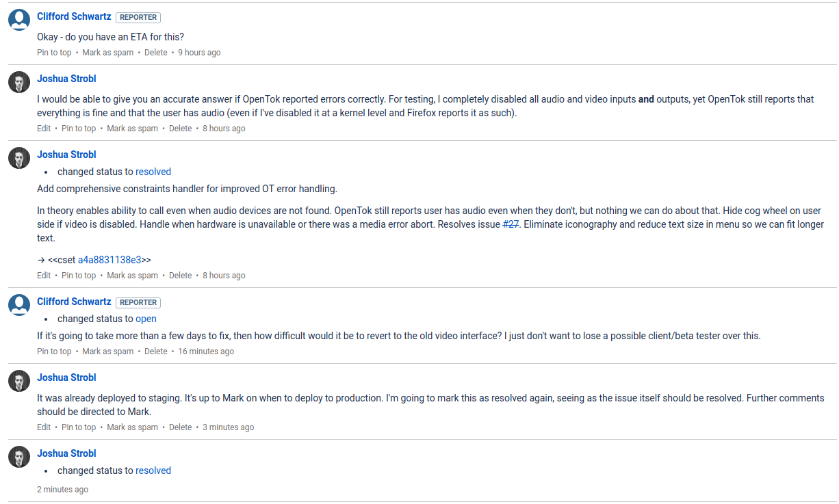
Task: Open issue #27 link
Action: tap(511, 224)
